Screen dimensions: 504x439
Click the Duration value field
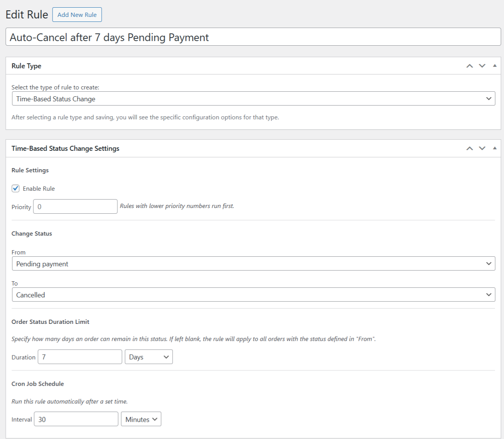[80, 357]
